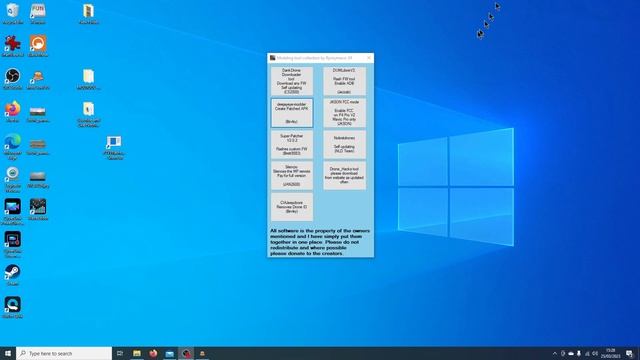Image resolution: width=640 pixels, height=360 pixels.
Task: Select the chart graph app desktop icon
Action: pos(38,209)
